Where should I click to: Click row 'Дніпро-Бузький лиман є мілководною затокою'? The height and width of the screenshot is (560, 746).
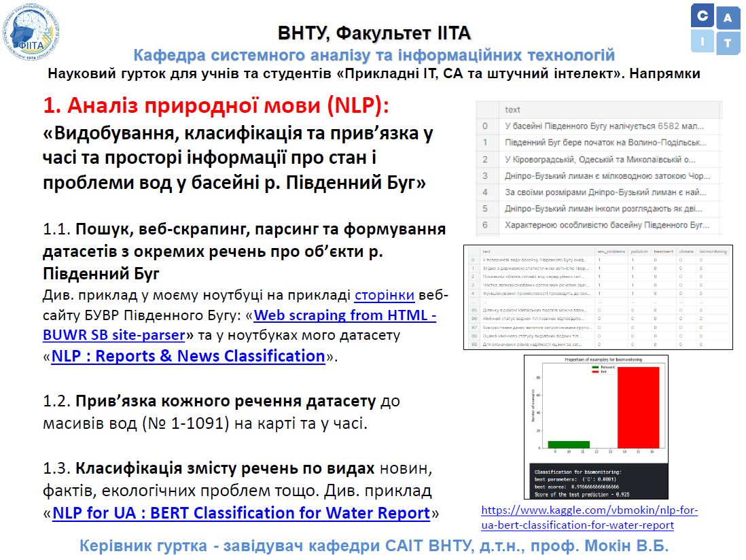click(x=599, y=175)
